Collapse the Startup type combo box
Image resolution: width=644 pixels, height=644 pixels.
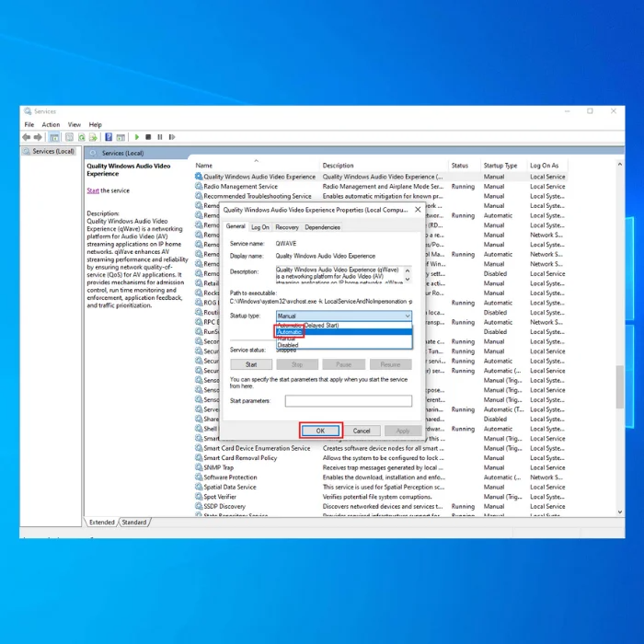tap(407, 316)
